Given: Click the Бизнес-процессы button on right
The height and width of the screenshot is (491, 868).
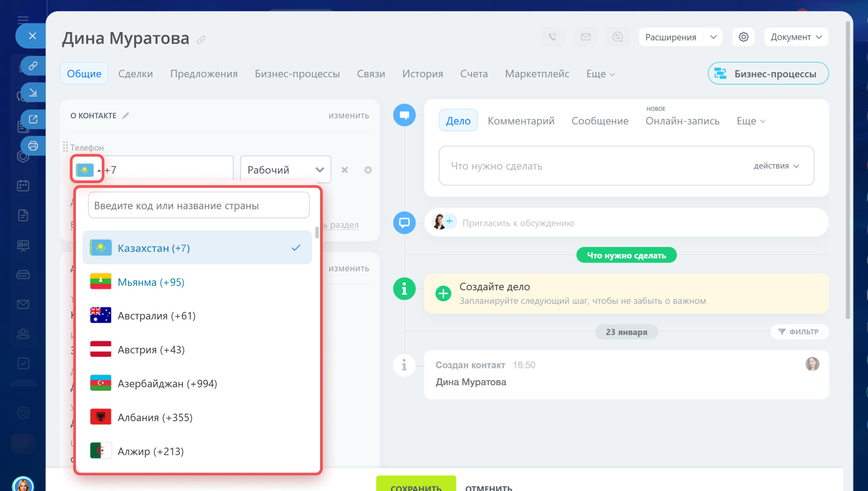Looking at the screenshot, I should click(768, 74).
